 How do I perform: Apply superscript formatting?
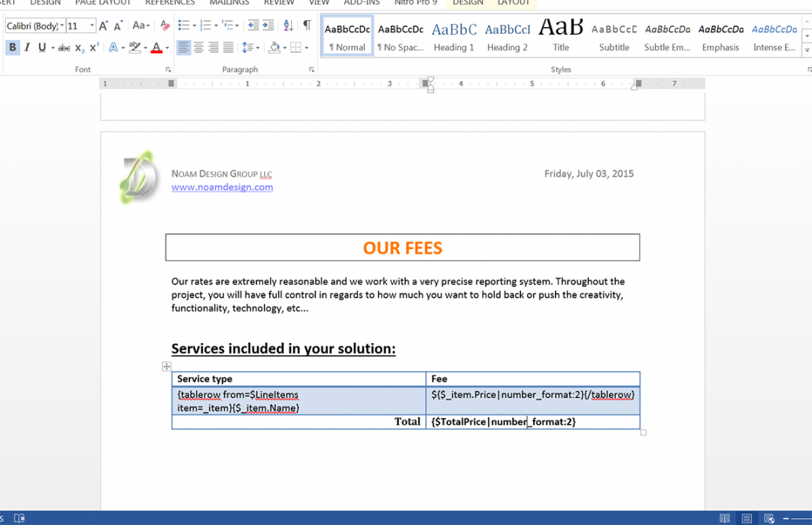pyautogui.click(x=94, y=47)
